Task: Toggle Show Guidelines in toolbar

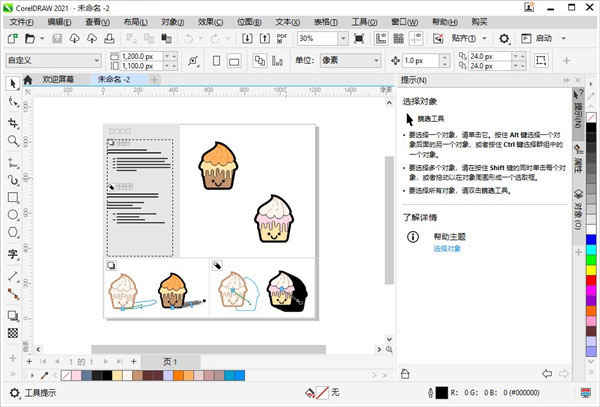Action: [x=416, y=38]
